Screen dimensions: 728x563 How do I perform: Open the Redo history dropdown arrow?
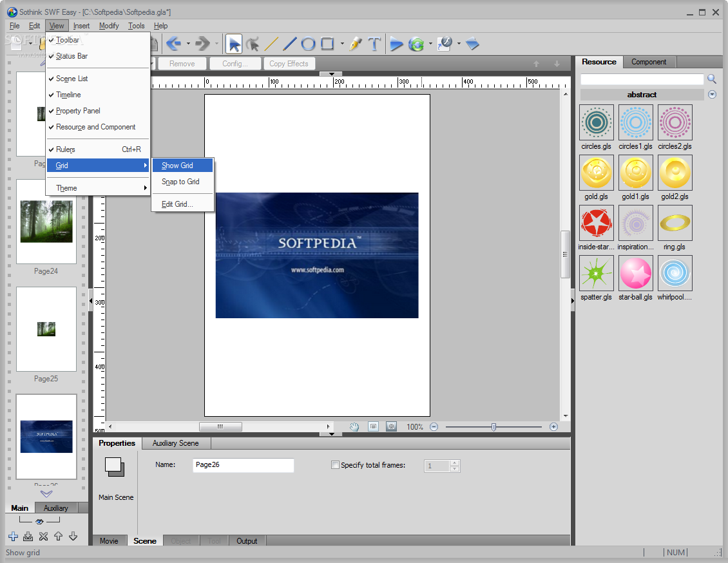tap(216, 44)
